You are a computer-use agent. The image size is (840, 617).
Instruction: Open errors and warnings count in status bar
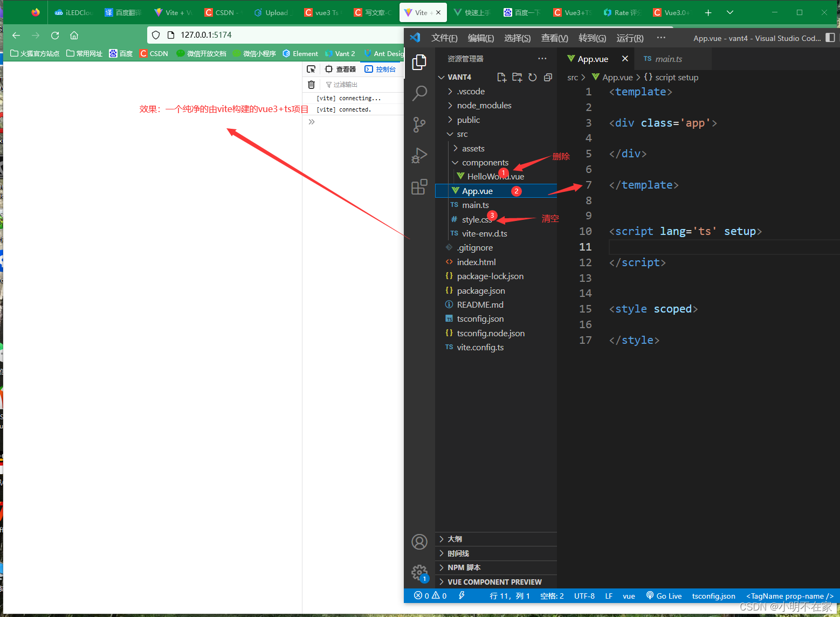point(430,596)
